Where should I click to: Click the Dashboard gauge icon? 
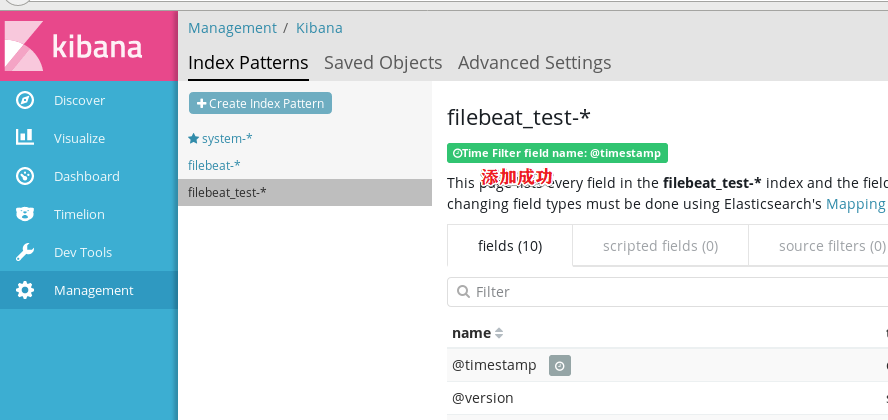tap(25, 176)
